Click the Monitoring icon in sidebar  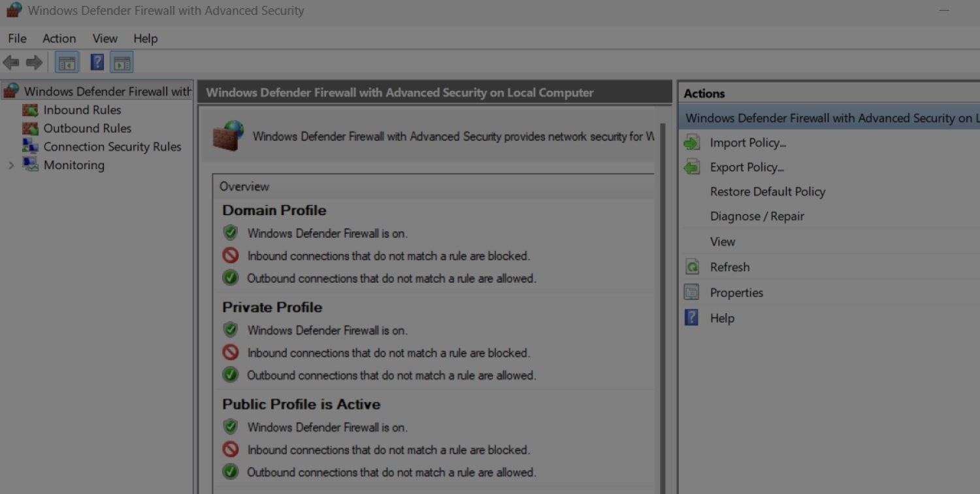coord(30,165)
